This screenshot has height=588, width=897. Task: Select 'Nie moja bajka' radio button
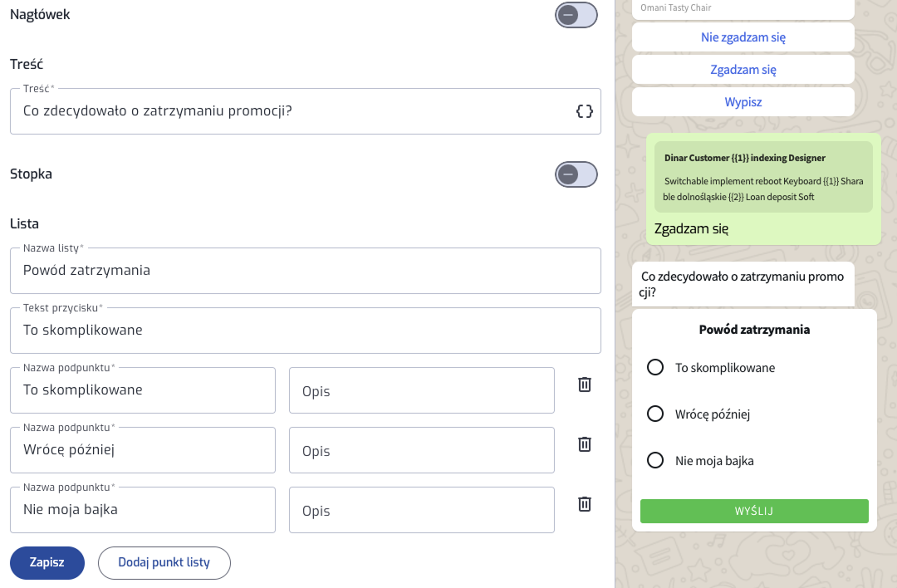coord(655,460)
